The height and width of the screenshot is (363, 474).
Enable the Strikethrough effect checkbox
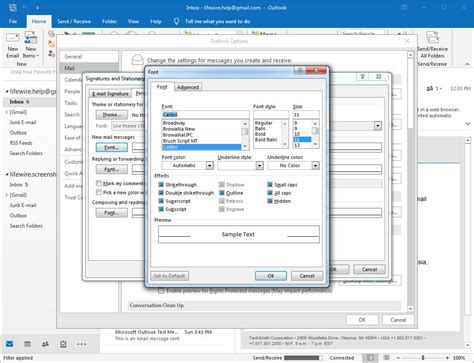161,185
